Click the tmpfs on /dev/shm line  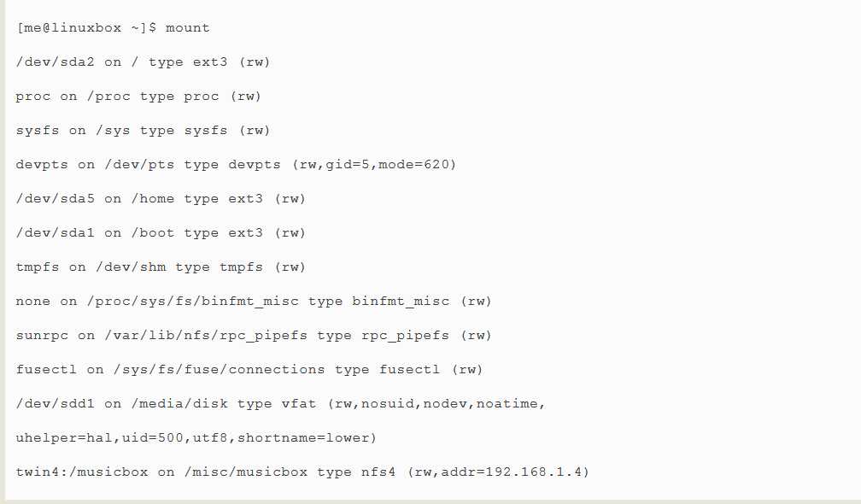pyautogui.click(x=161, y=267)
